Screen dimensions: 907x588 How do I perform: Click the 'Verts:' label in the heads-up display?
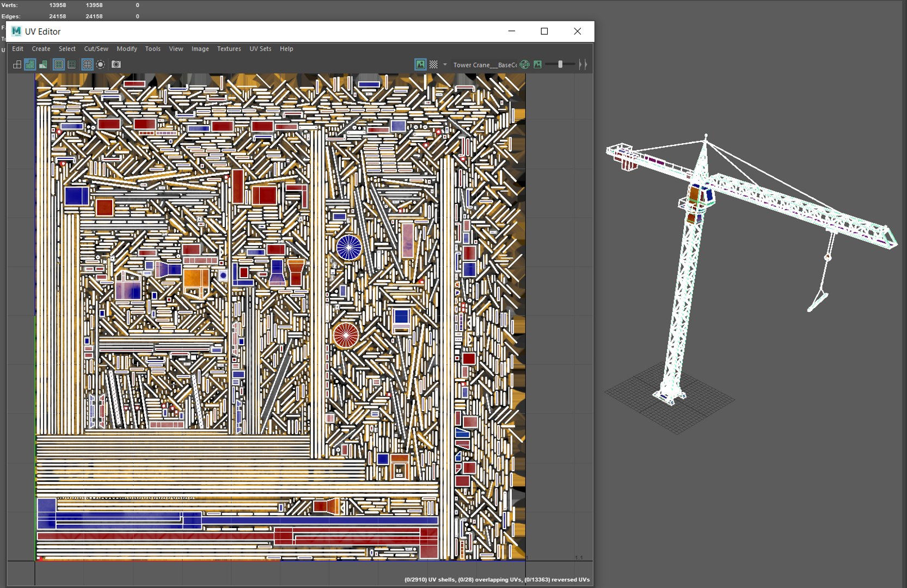click(9, 5)
